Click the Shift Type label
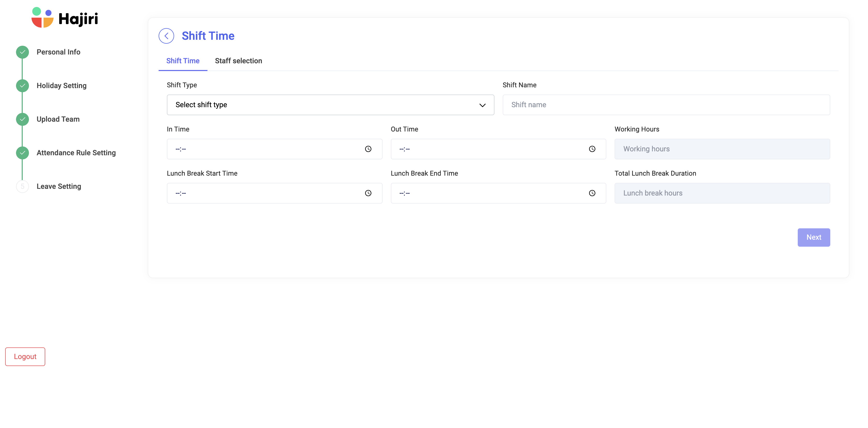Image resolution: width=868 pixels, height=428 pixels. click(182, 85)
